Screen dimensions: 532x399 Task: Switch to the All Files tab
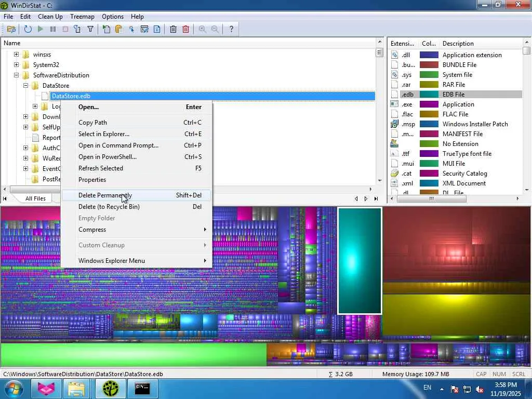(x=35, y=198)
